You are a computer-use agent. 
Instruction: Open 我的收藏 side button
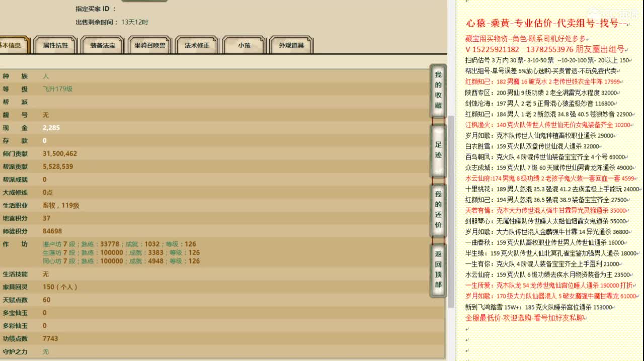(438, 91)
